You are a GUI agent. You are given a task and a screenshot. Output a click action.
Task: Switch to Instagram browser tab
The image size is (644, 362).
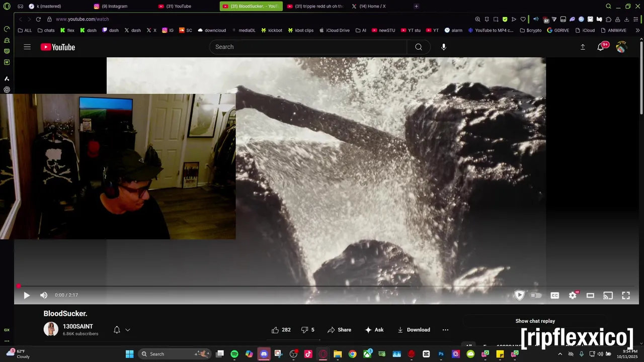coord(122,6)
